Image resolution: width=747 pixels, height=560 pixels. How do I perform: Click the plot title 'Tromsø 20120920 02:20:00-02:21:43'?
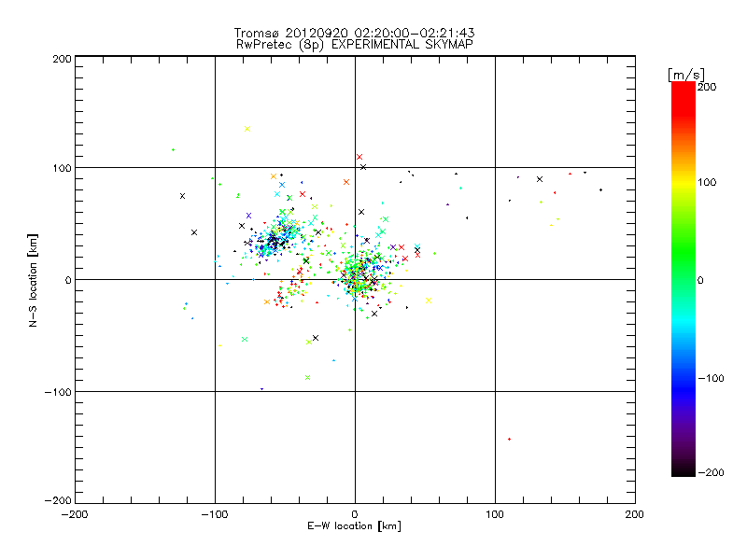point(355,33)
